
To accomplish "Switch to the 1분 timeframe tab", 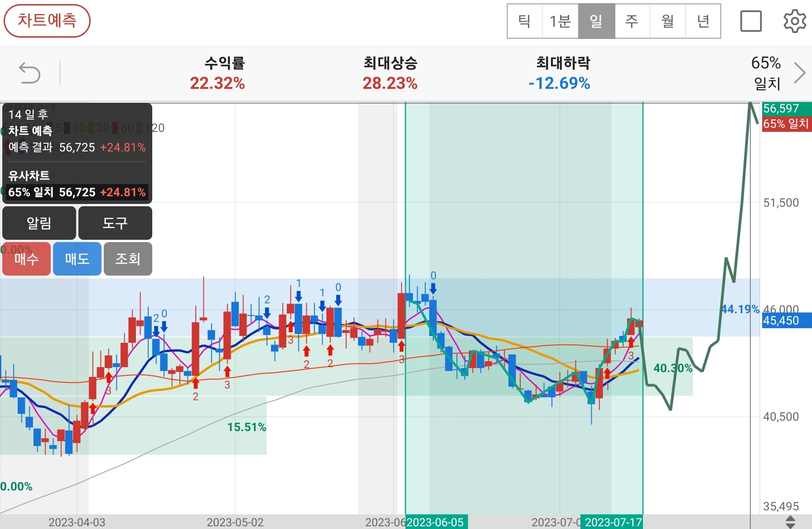I will [560, 21].
